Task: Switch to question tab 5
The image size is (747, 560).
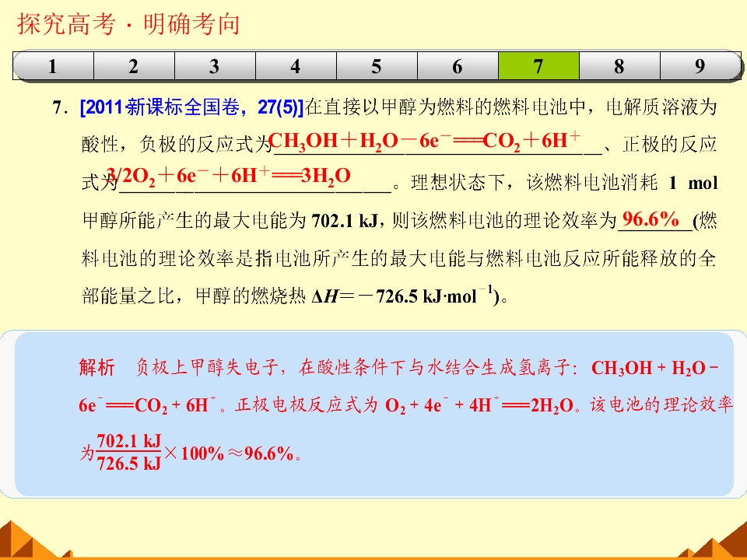Action: 377,65
